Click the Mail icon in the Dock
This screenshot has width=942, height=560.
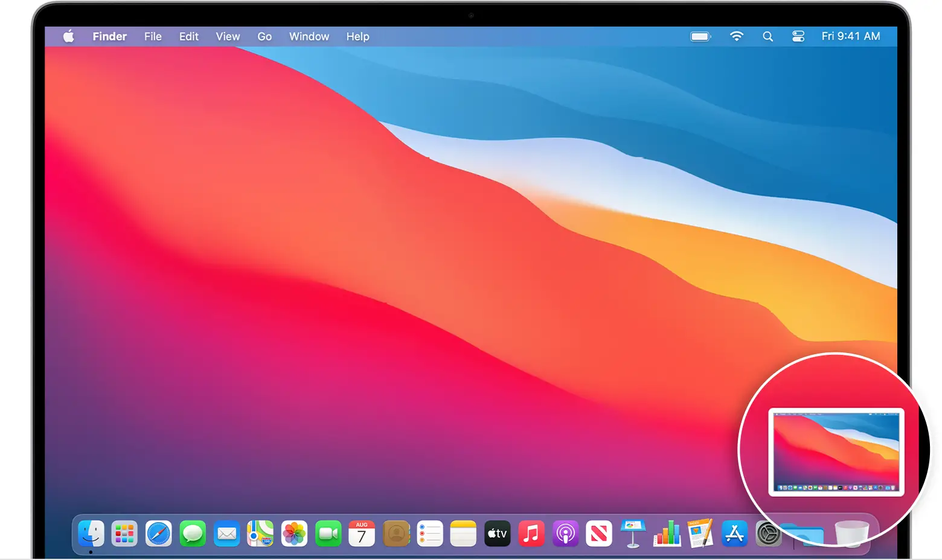(x=226, y=533)
